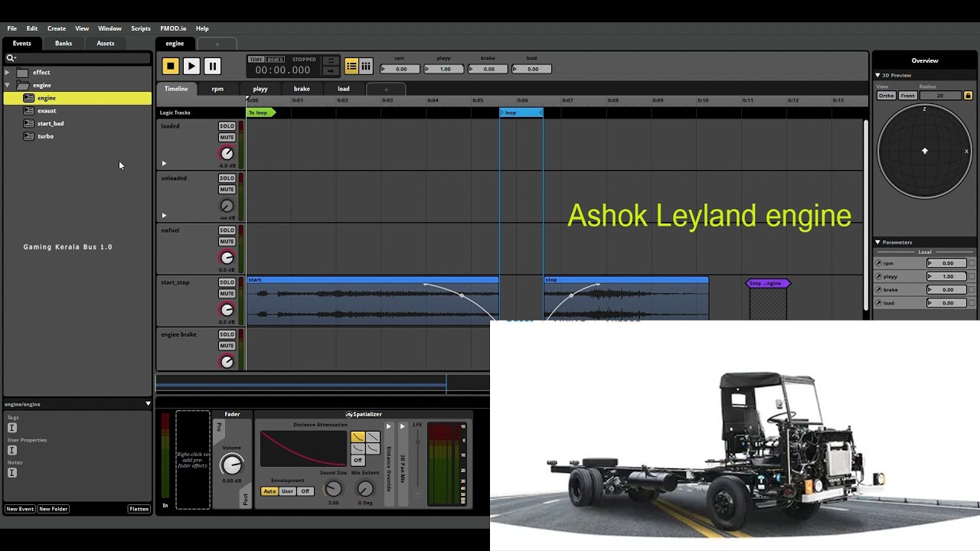Click New Folder button
This screenshot has height=551, width=980.
pyautogui.click(x=54, y=509)
